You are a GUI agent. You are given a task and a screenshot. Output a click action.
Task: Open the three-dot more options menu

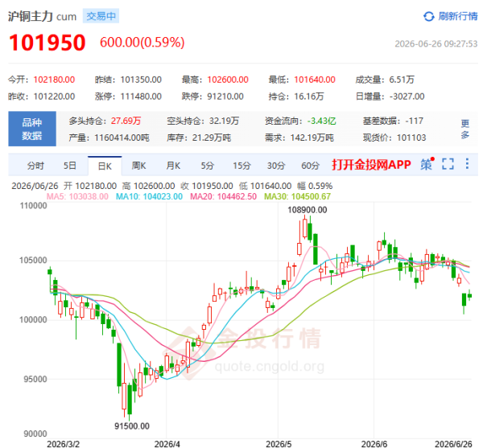(467, 164)
